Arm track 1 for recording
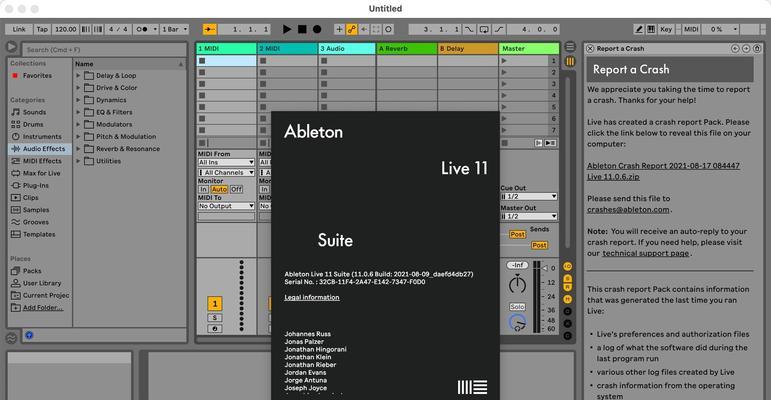Image resolution: width=771 pixels, height=400 pixels. [215, 329]
